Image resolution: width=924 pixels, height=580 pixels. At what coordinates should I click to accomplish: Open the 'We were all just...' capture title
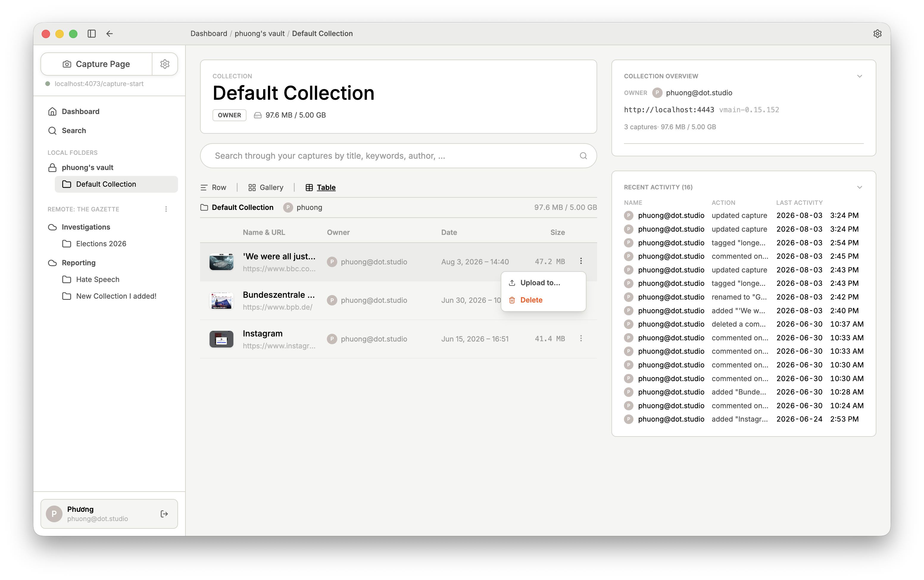279,256
